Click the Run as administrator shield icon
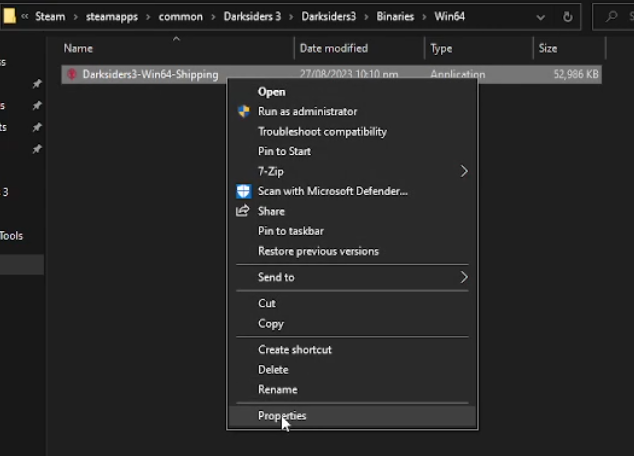Viewport: 634px width, 456px height. point(243,111)
